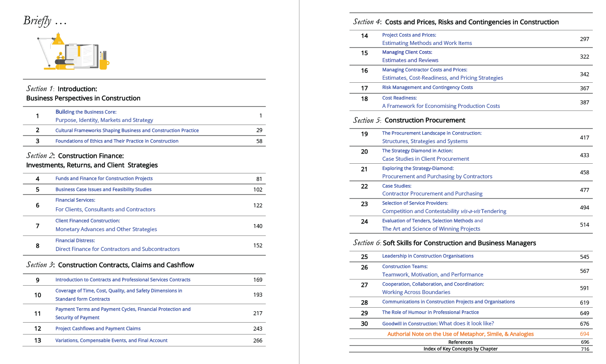Image resolution: width=606 pixels, height=364 pixels.
Task: Open Goodwill in Construction chapter link
Action: click(x=438, y=324)
